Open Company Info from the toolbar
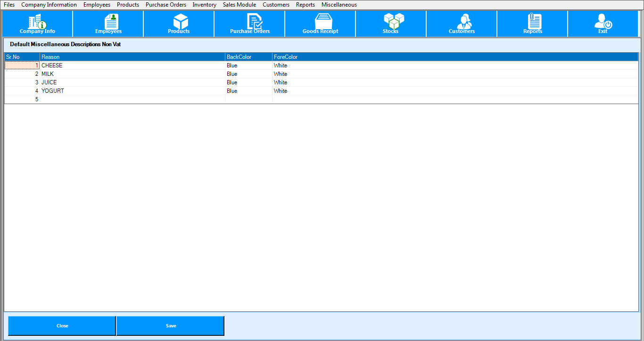 [37, 24]
